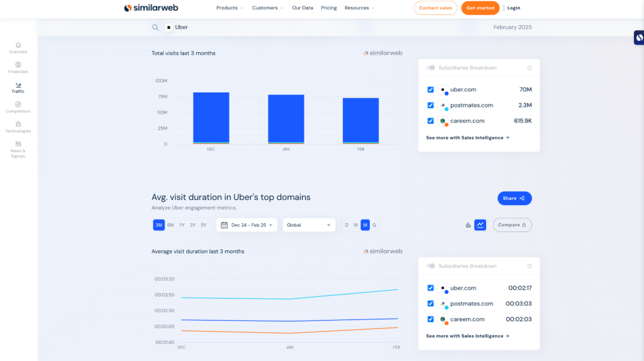Viewport: 644px width, 361px height.
Task: Open the News & Signals sidebar section
Action: (18, 150)
